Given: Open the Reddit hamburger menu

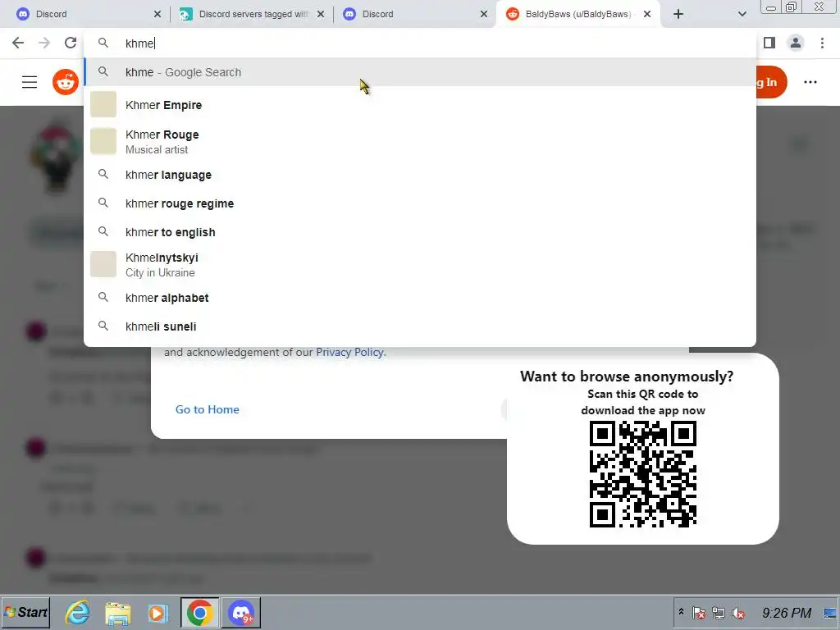Looking at the screenshot, I should coord(30,82).
